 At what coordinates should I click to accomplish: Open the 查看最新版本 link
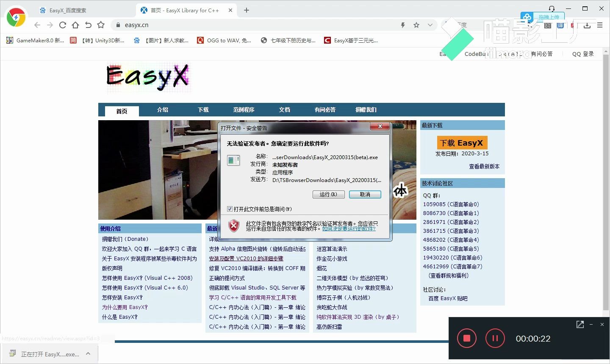coord(484,166)
